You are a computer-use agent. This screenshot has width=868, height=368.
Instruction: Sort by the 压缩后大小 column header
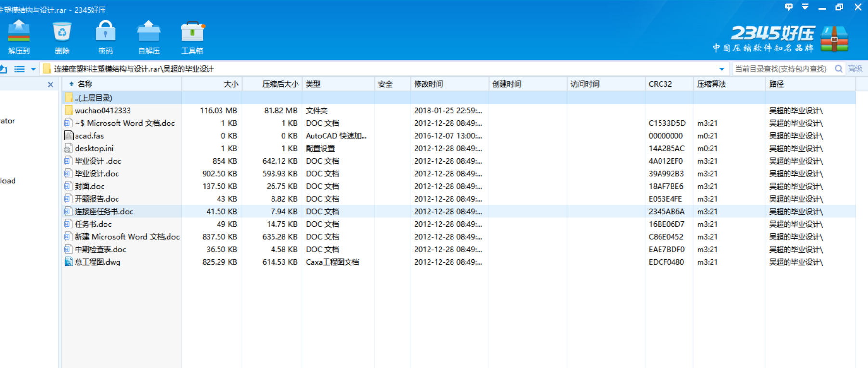click(x=272, y=84)
